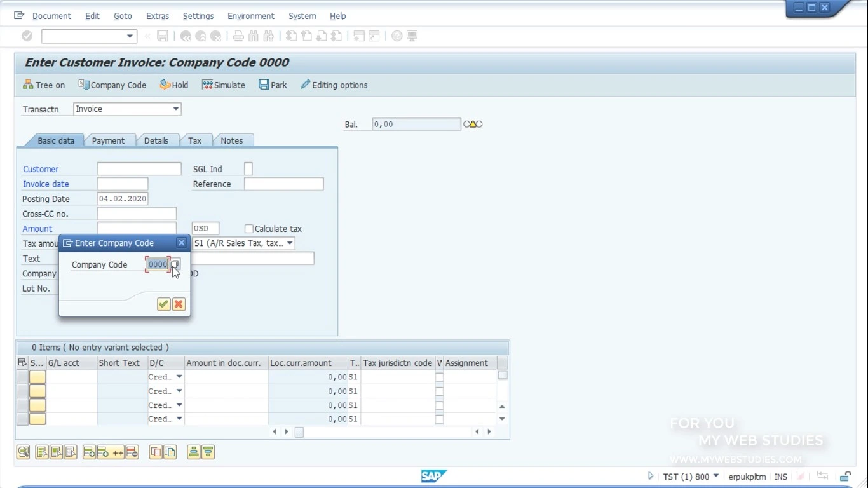
Task: Click the item detail magnifier icon
Action: pyautogui.click(x=23, y=452)
